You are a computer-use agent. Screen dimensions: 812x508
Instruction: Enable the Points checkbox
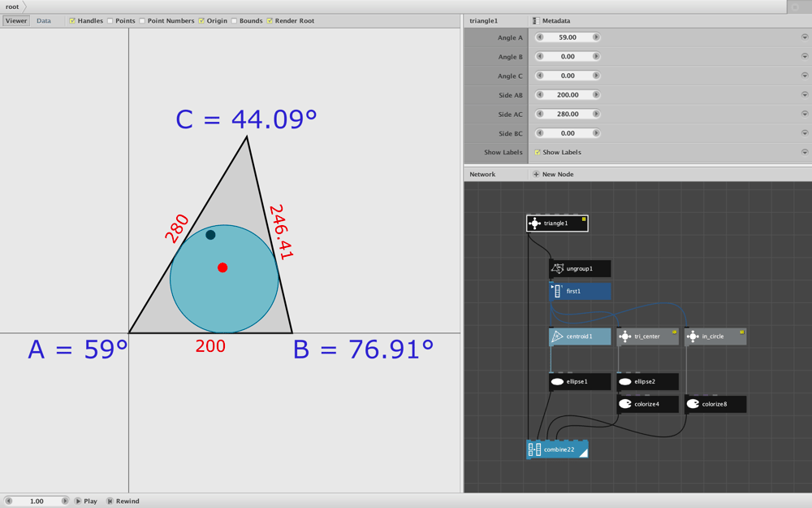click(x=110, y=21)
